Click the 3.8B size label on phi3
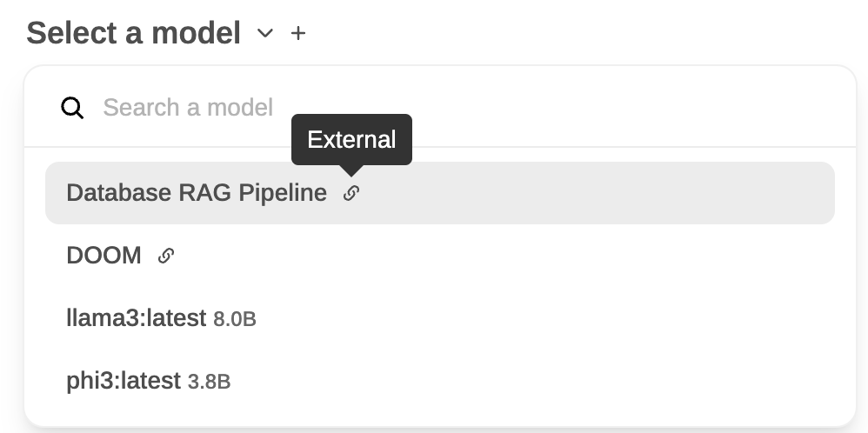This screenshot has height=433, width=868. tap(209, 382)
